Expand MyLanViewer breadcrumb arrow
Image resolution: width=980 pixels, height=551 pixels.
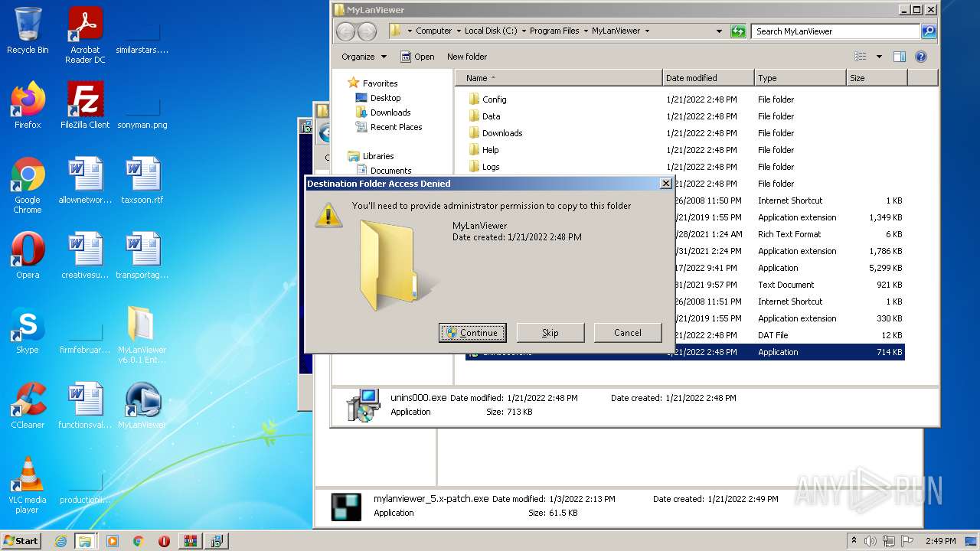(x=647, y=31)
